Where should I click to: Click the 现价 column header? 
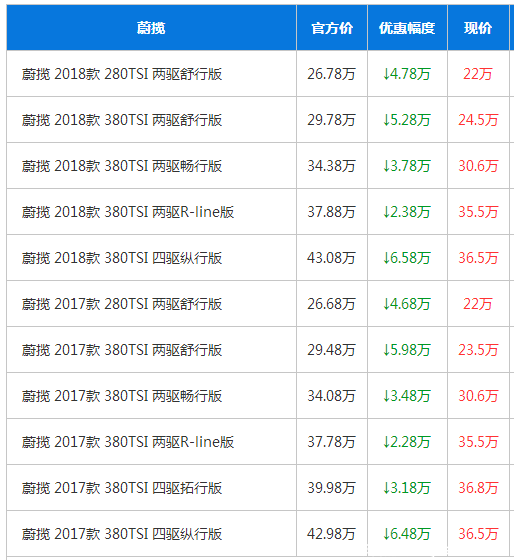(478, 28)
